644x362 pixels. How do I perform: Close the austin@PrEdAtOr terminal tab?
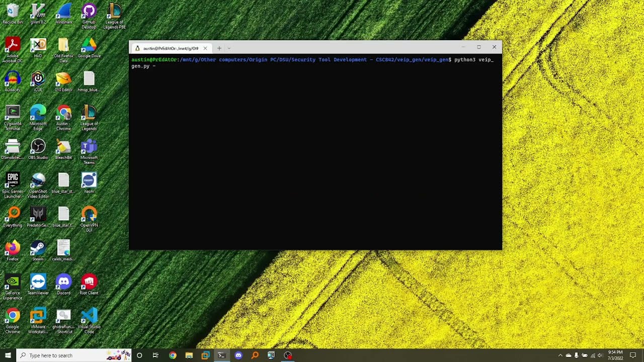205,48
